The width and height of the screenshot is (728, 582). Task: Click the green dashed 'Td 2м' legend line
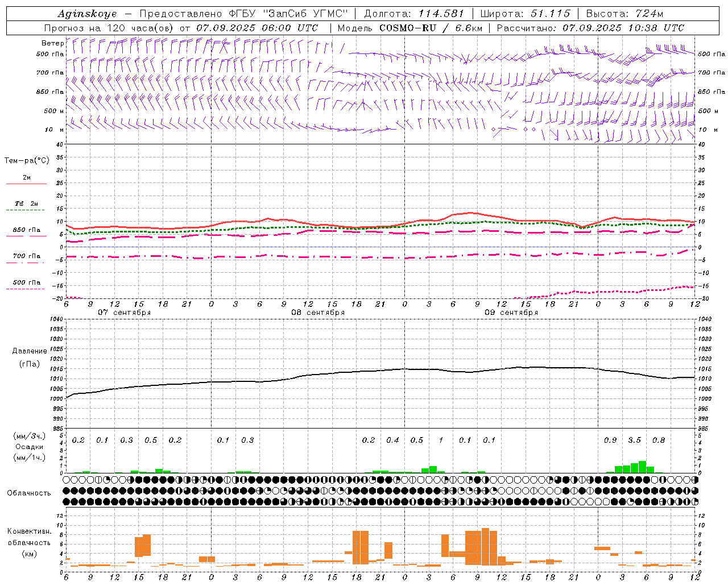click(x=25, y=210)
